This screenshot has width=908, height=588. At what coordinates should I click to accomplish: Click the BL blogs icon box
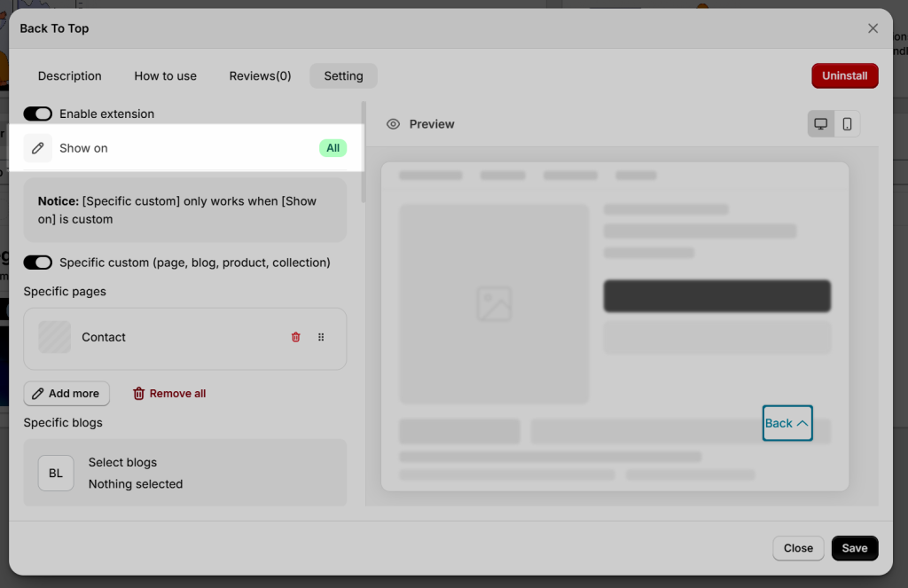56,474
